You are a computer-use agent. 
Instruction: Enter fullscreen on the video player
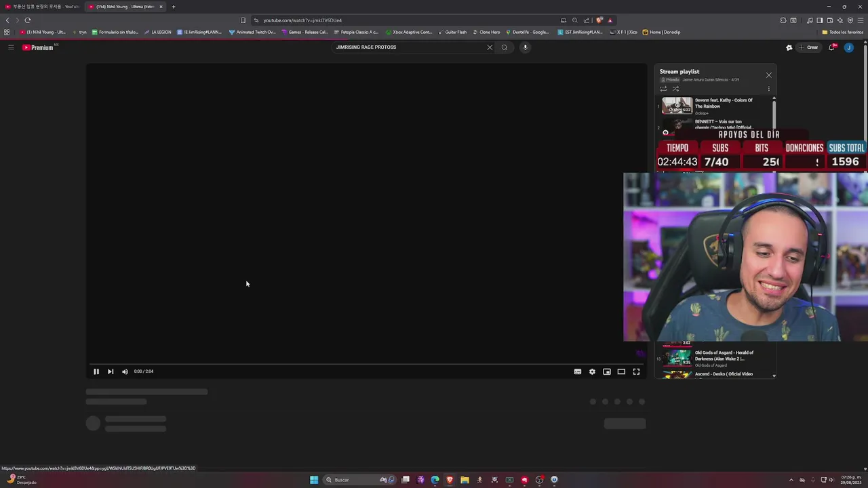click(x=636, y=371)
